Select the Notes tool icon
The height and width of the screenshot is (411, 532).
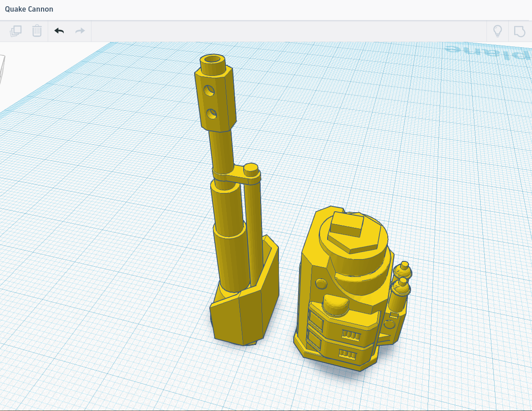coord(519,31)
